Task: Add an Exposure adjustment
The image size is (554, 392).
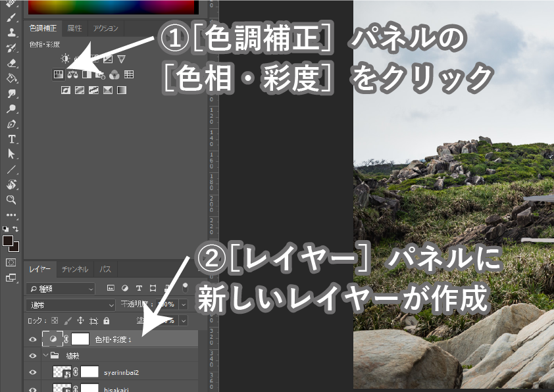Action: (x=108, y=59)
